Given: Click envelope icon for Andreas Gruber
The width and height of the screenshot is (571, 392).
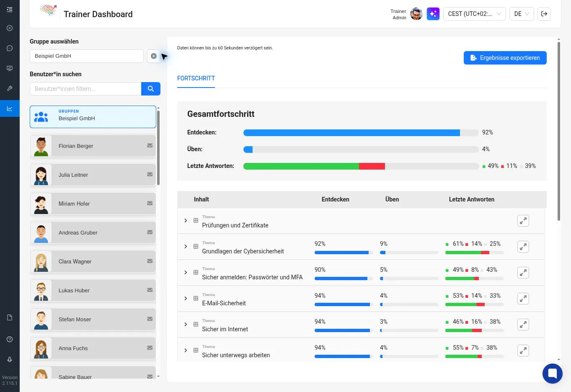Looking at the screenshot, I should (x=150, y=232).
